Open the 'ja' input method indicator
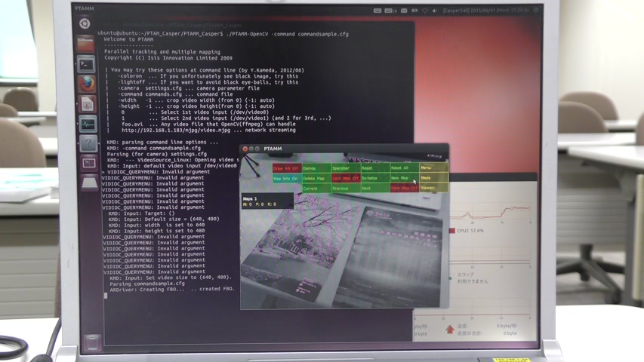Screen dimensions: 644x362 390,11
